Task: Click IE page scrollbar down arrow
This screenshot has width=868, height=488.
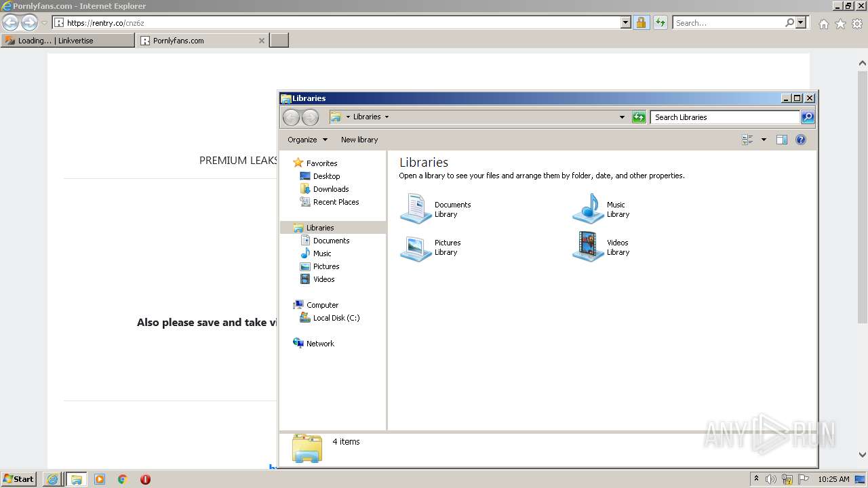Action: [863, 455]
